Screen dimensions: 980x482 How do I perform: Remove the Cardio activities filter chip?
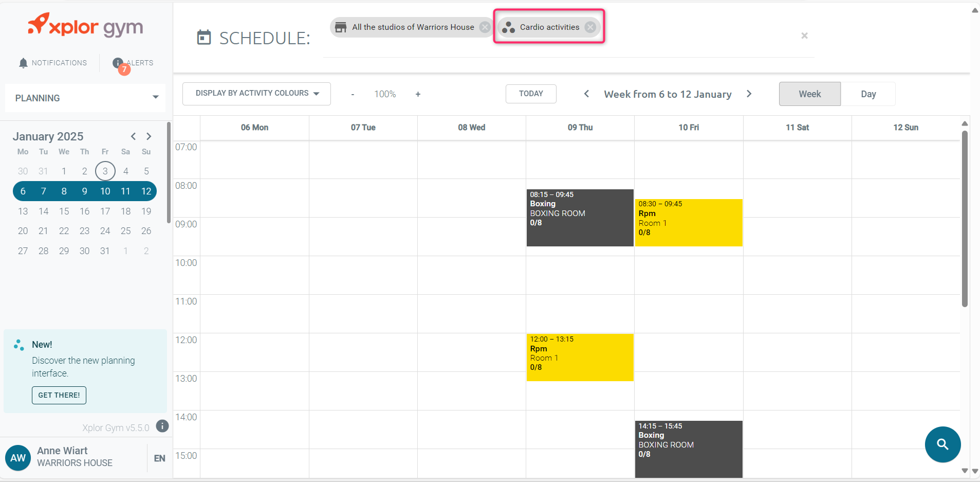(x=590, y=27)
